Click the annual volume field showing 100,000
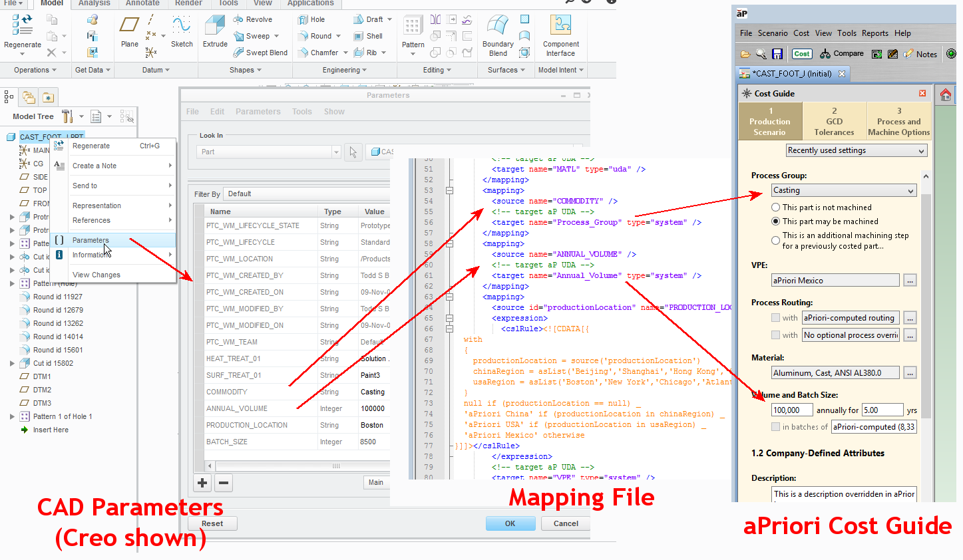 tap(791, 410)
